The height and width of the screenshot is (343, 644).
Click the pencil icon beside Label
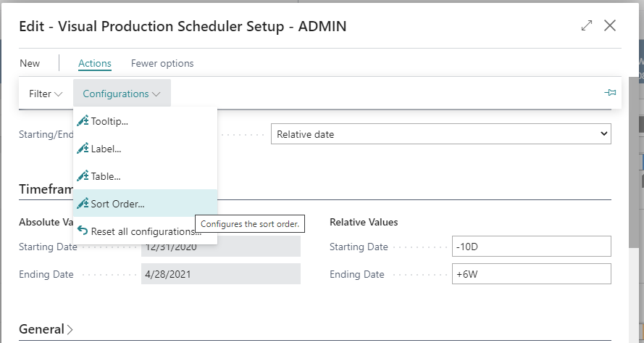pyautogui.click(x=83, y=149)
